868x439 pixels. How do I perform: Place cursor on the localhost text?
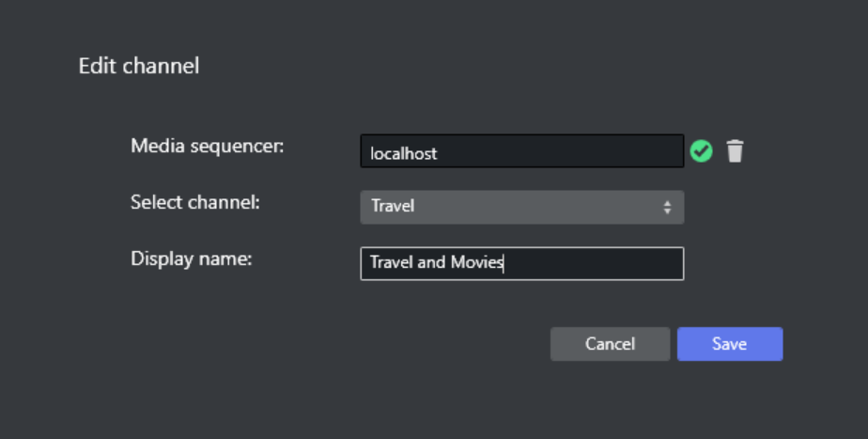pyautogui.click(x=404, y=153)
